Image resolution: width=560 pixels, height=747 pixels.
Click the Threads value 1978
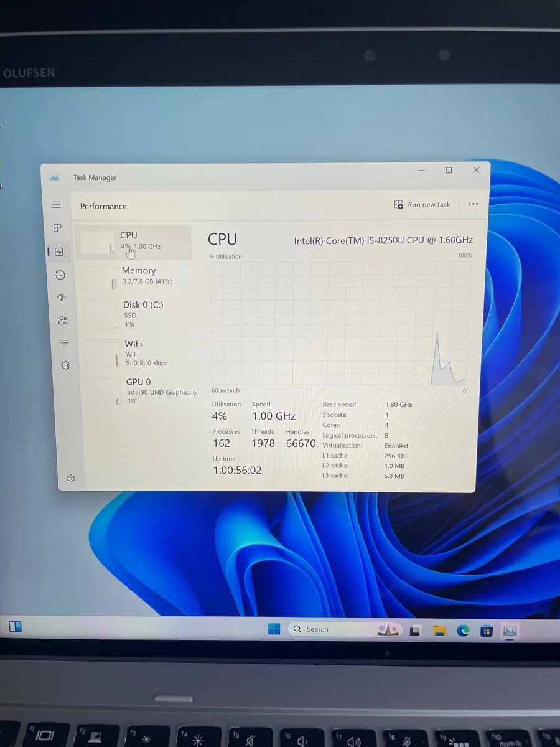tap(263, 443)
